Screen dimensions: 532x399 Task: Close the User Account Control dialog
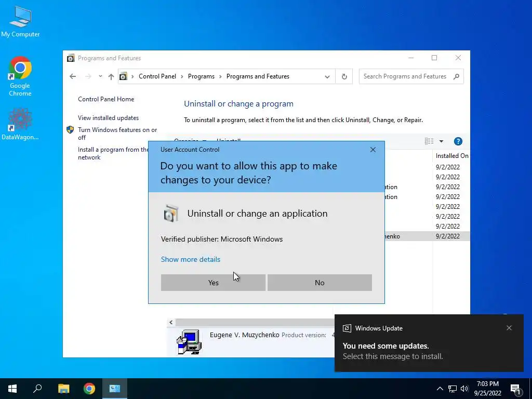pyautogui.click(x=373, y=150)
